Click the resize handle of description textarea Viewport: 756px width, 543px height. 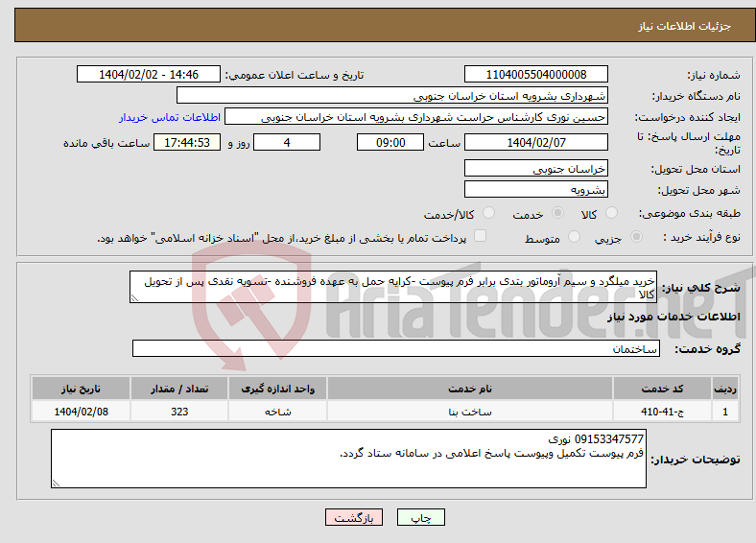pos(134,298)
